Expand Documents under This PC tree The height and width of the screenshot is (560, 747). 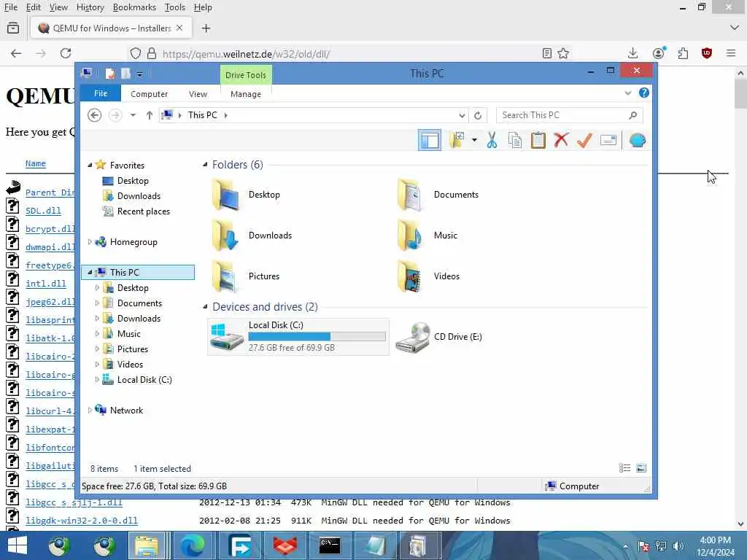[97, 303]
